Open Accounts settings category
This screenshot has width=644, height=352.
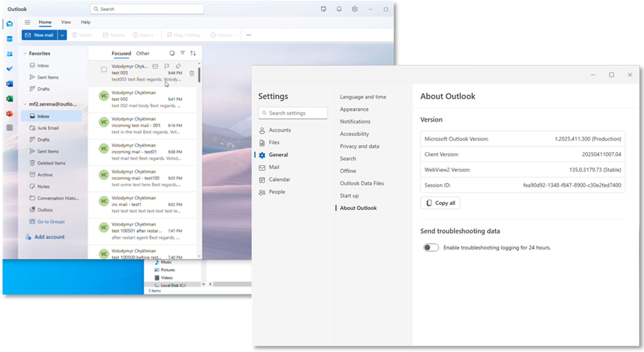[x=275, y=130]
